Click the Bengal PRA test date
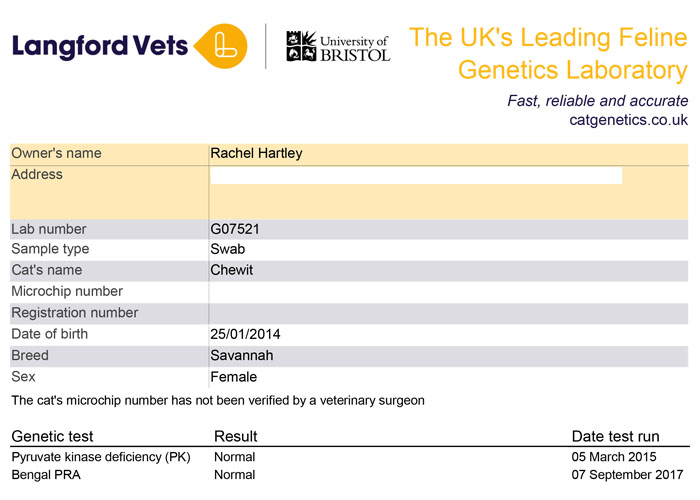 pyautogui.click(x=627, y=475)
